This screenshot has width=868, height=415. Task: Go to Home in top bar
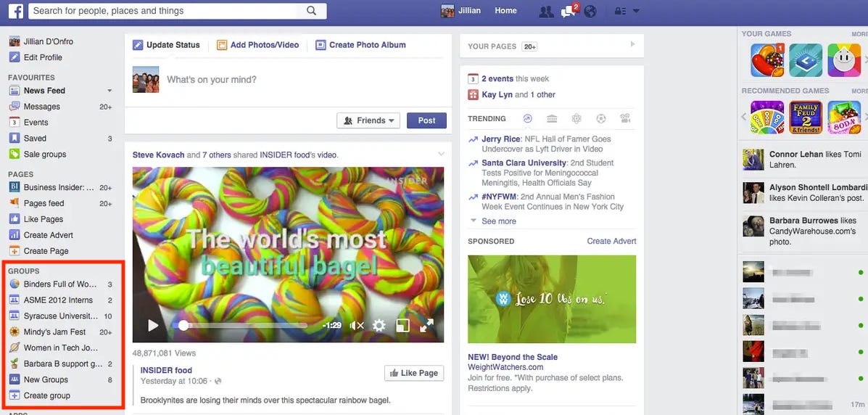click(506, 11)
